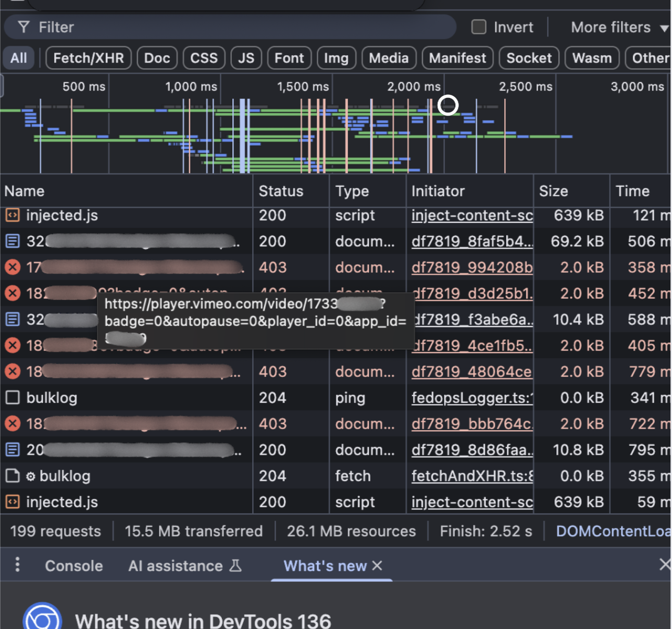Open the AI assistance tab
The width and height of the screenshot is (672, 629).
176,566
